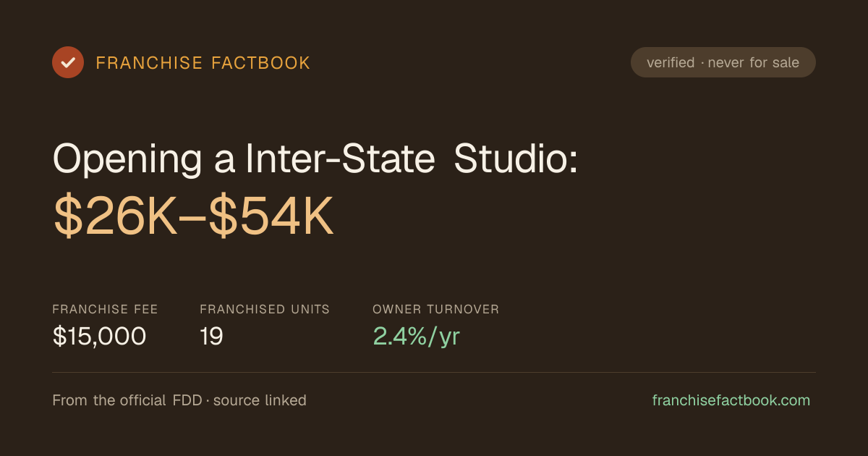Select the FRANCHISED UNITS label
Image resolution: width=868 pixels, height=456 pixels.
pyautogui.click(x=265, y=309)
